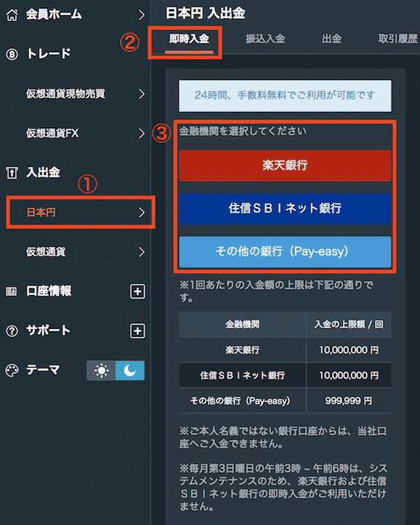
Task: Click the palette icon beside テーマ
Action: (12, 370)
